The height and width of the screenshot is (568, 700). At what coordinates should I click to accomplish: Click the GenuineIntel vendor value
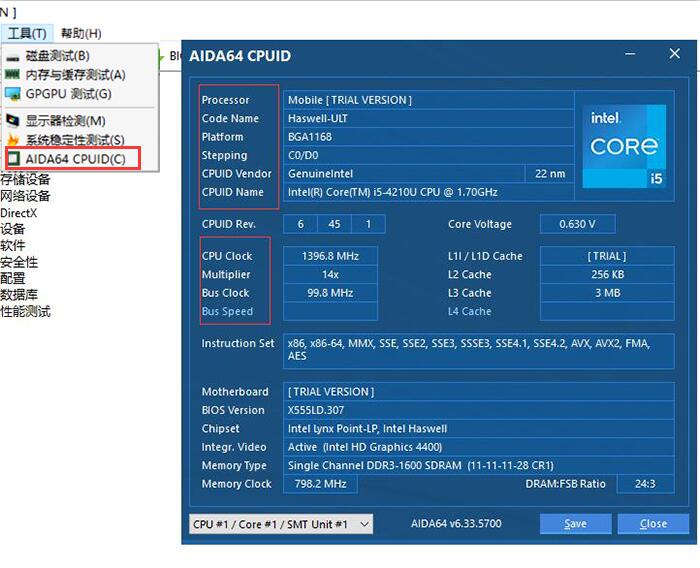pyautogui.click(x=404, y=174)
